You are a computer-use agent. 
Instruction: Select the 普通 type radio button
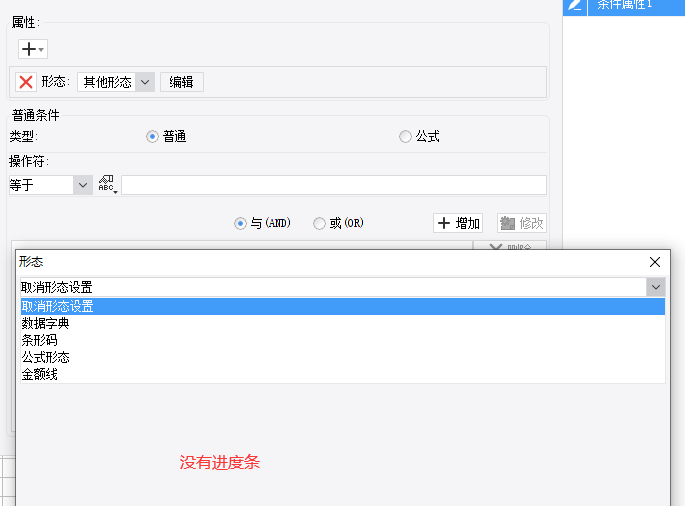pos(152,137)
